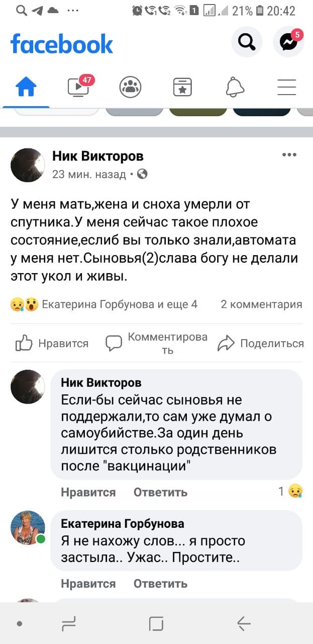Open the hamburger menu icon

click(287, 88)
